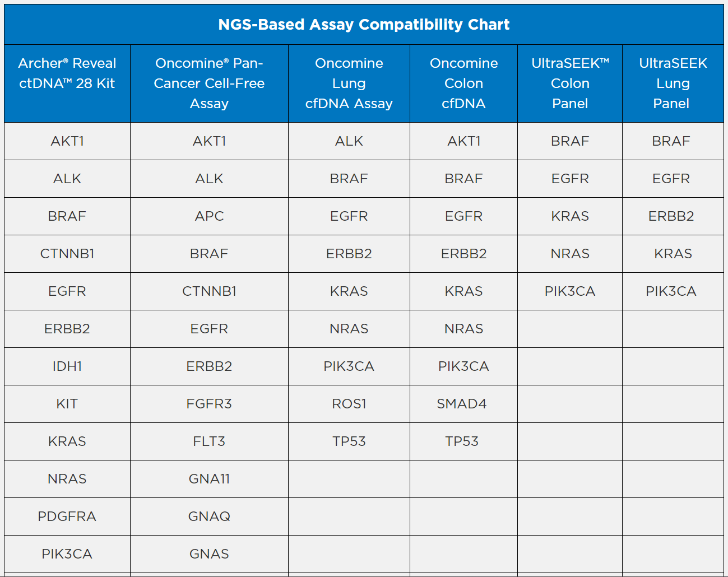Select the PDGFRA gene cell

pos(67,516)
